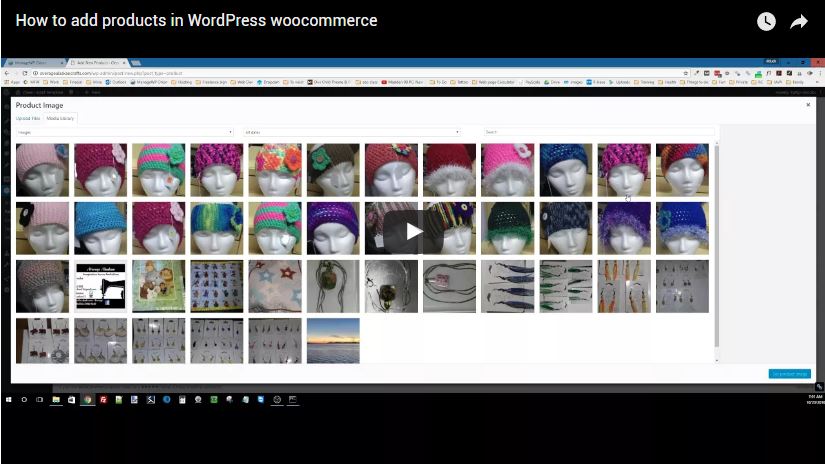825x465 pixels.
Task: Switch to the ManageWP browser tab
Action: tap(35, 63)
